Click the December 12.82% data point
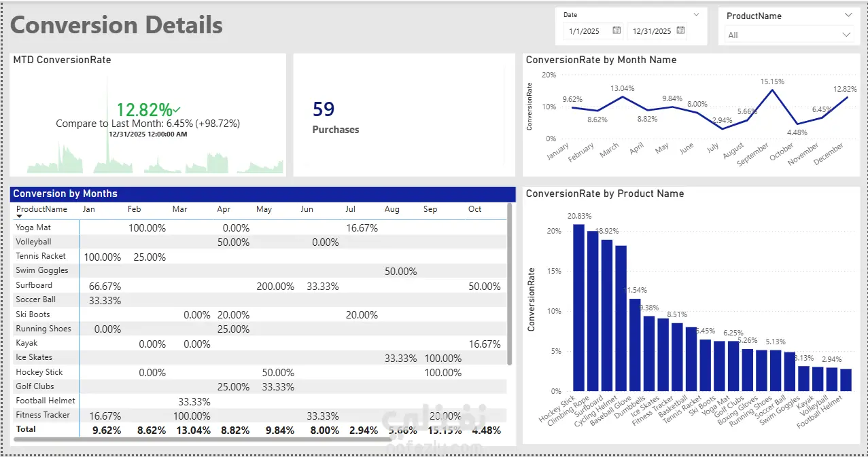868x457 pixels. click(x=847, y=98)
